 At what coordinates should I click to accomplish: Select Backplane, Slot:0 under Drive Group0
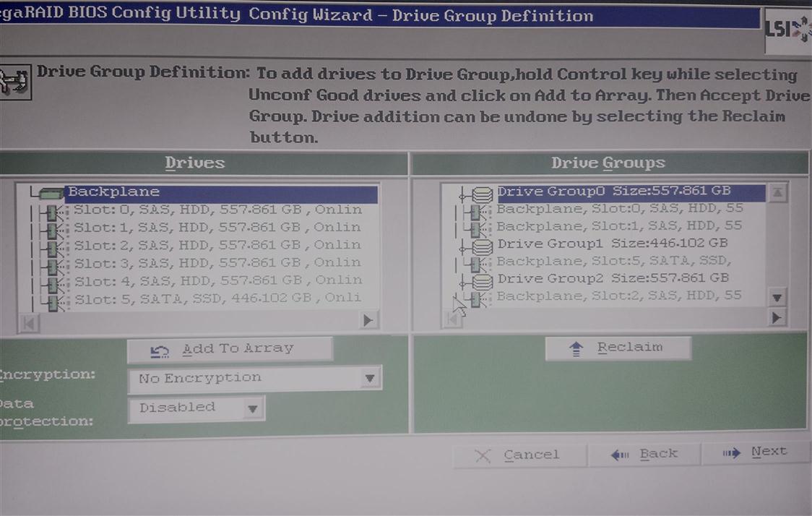(x=619, y=209)
